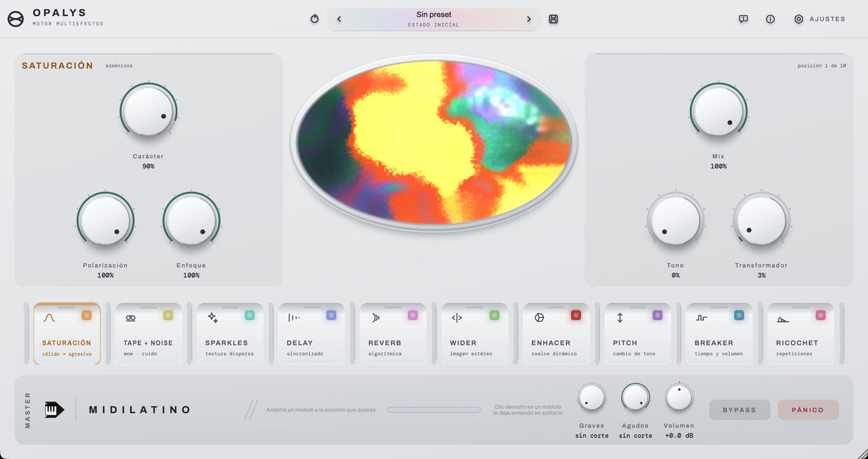Image resolution: width=868 pixels, height=459 pixels.
Task: Click the Sparkles module star icon
Action: point(213,318)
